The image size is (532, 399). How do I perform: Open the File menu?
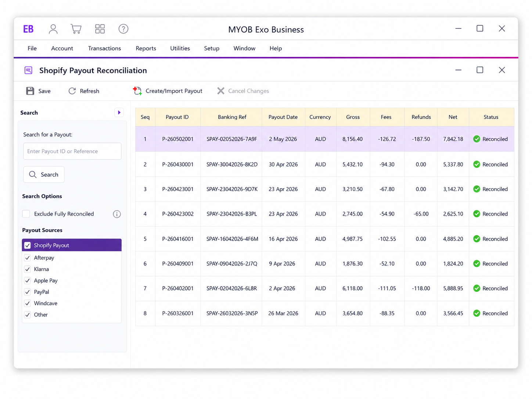click(x=32, y=48)
